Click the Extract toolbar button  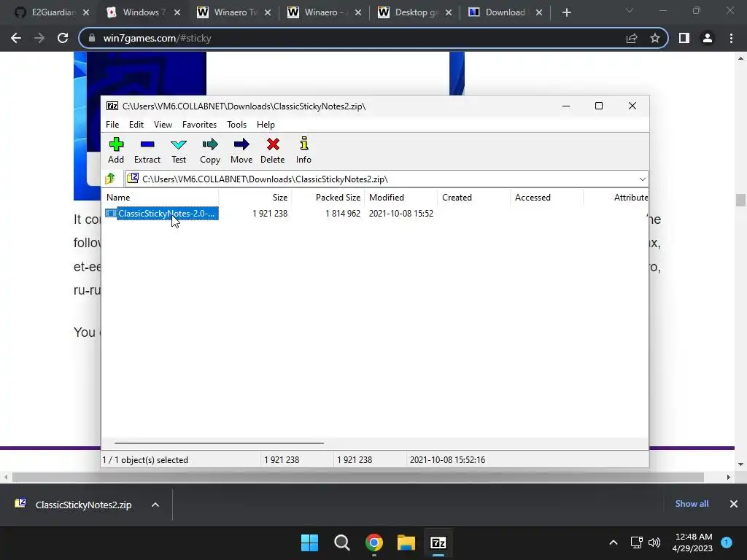[x=147, y=150]
